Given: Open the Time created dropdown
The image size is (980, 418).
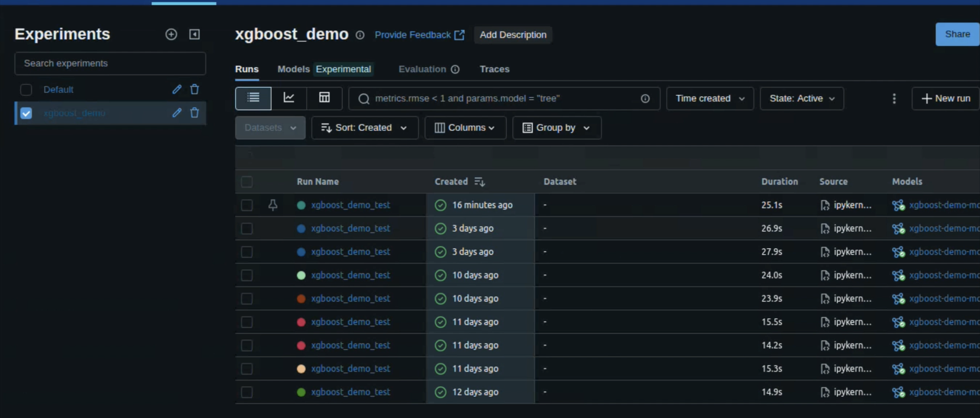Looking at the screenshot, I should (x=709, y=99).
